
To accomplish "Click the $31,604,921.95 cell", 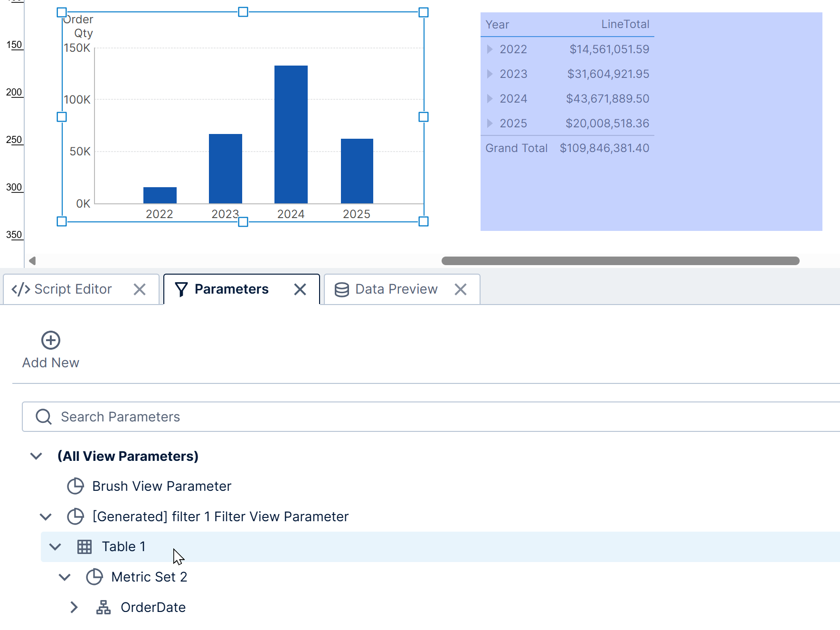I will click(608, 74).
